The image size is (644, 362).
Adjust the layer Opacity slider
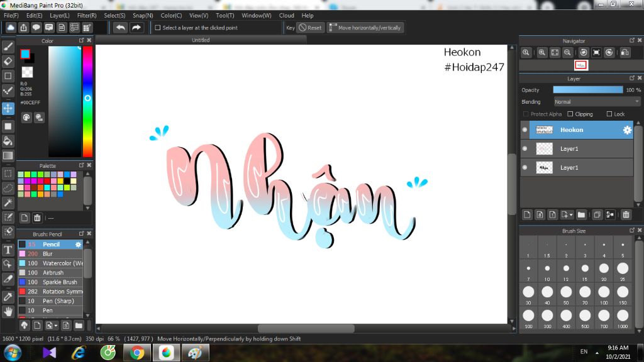(x=588, y=90)
